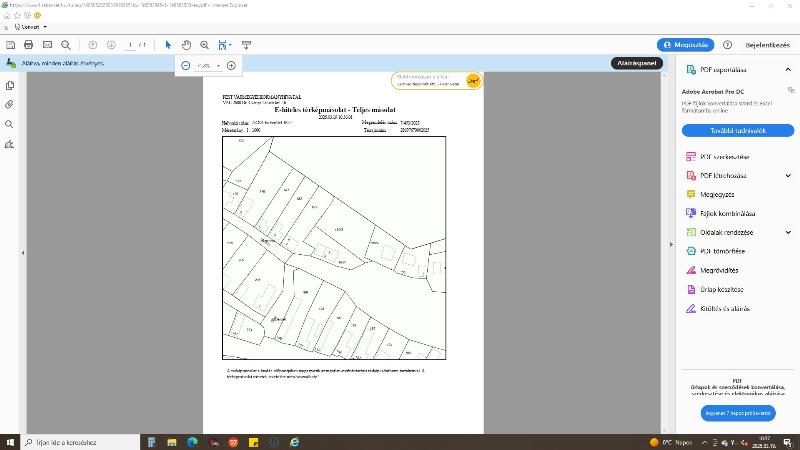This screenshot has height=450, width=800.
Task: Print the document using the printer icon
Action: tap(29, 45)
